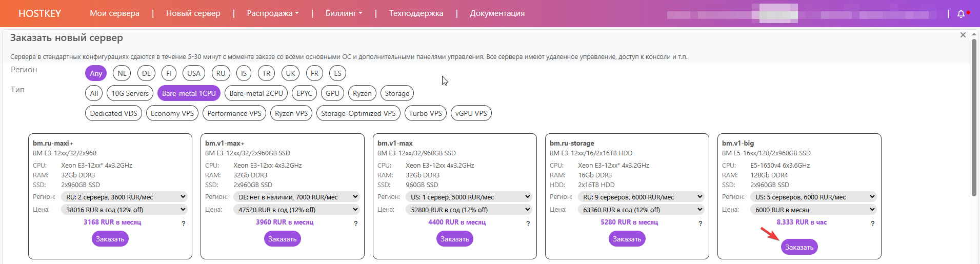980x264 pixels.
Task: Select the GPU server type
Action: tap(333, 93)
